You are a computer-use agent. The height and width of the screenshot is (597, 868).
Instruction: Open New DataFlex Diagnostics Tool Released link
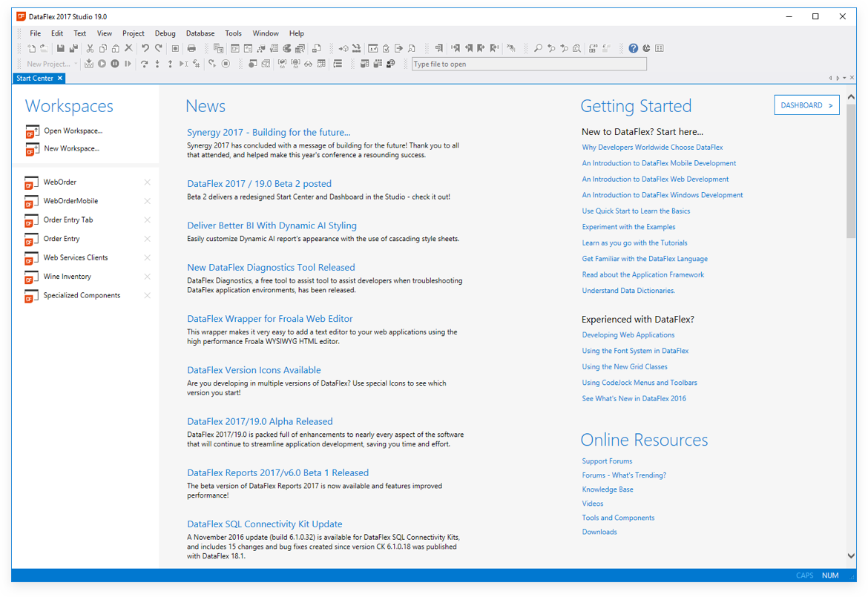point(271,267)
